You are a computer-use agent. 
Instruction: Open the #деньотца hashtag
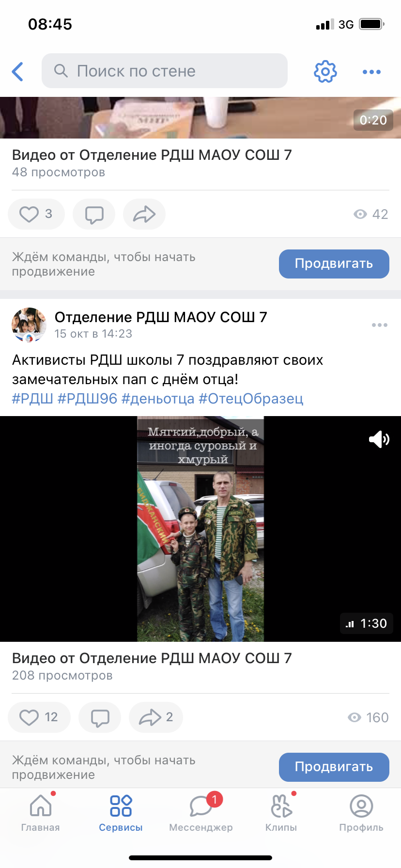click(158, 399)
